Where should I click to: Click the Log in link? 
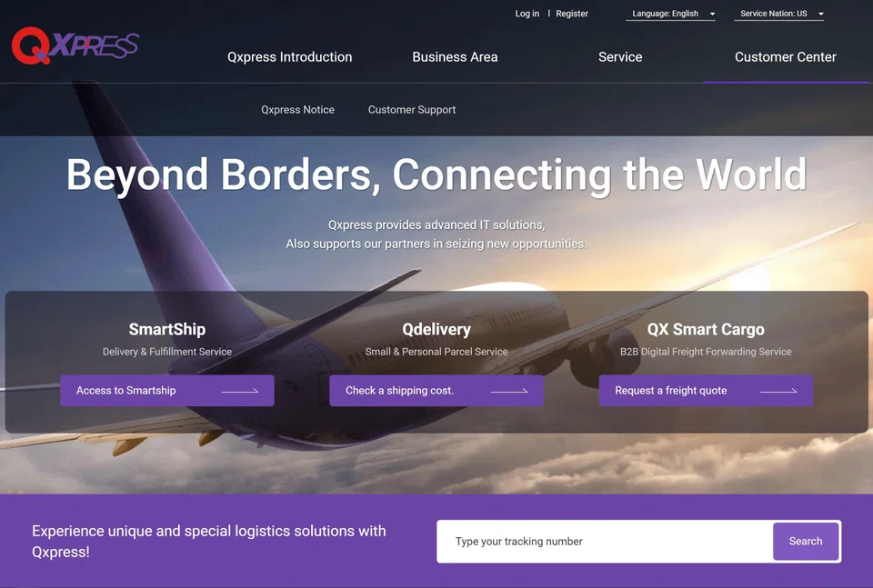(x=527, y=14)
